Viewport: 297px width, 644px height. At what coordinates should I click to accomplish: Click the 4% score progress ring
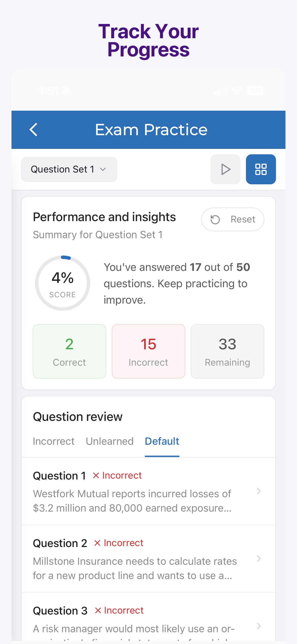click(x=62, y=283)
